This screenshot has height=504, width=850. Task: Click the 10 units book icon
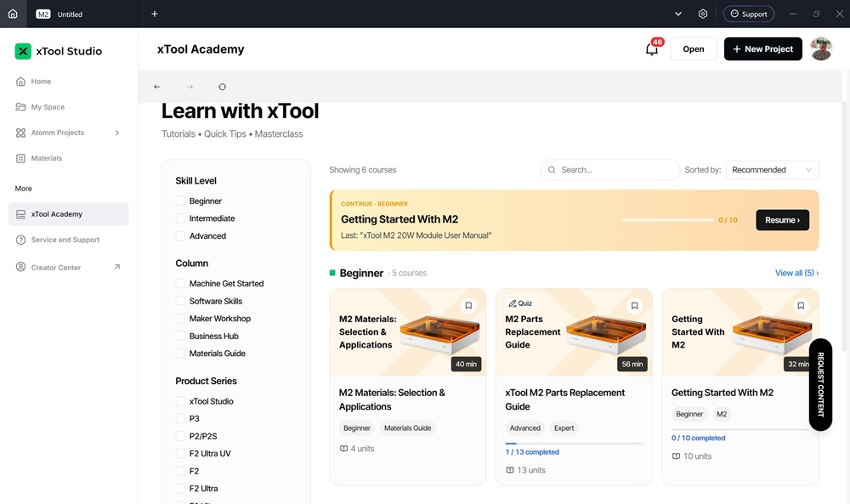click(676, 456)
